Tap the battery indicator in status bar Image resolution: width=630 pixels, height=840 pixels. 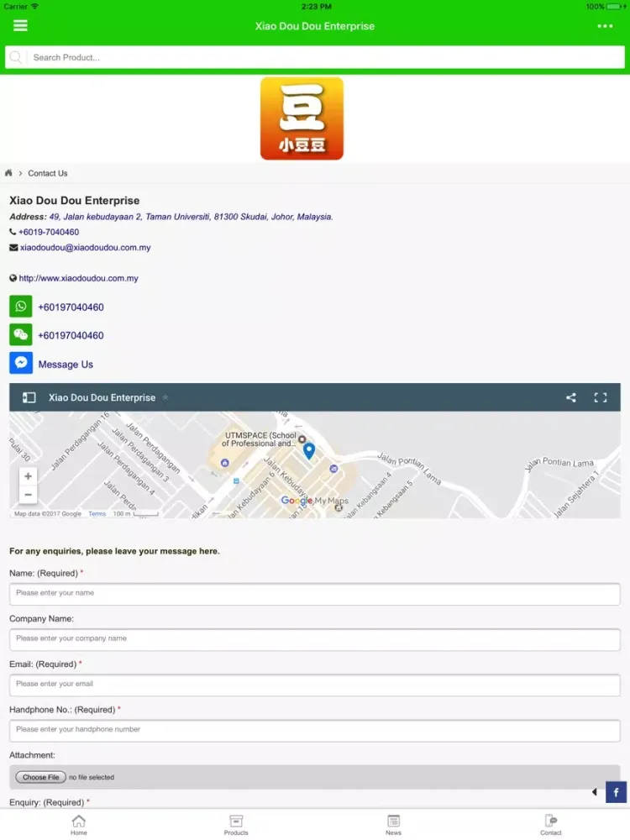(615, 7)
